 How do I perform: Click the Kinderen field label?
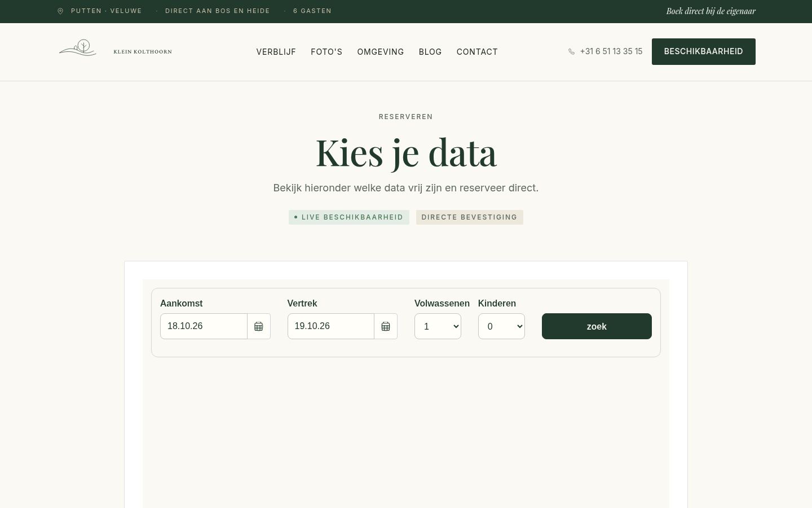click(x=497, y=304)
